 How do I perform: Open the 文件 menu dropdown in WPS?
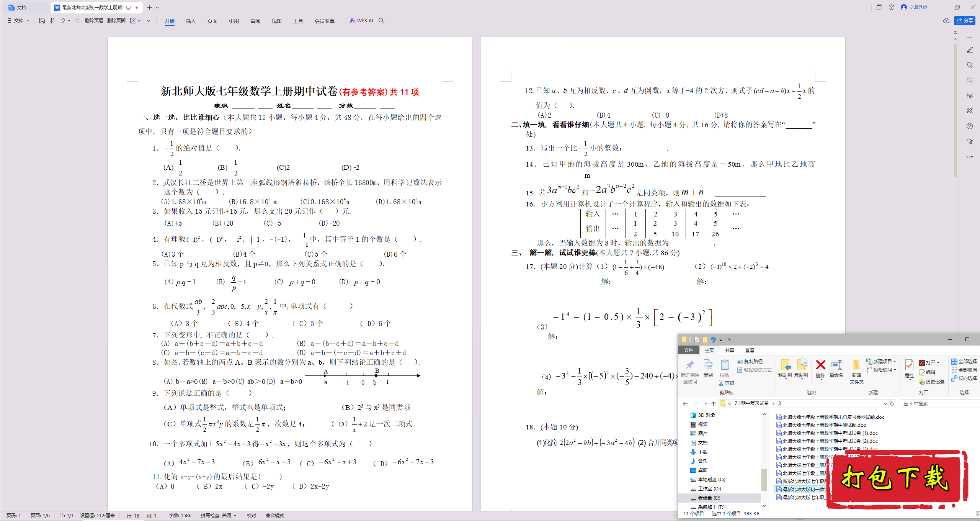pos(18,21)
